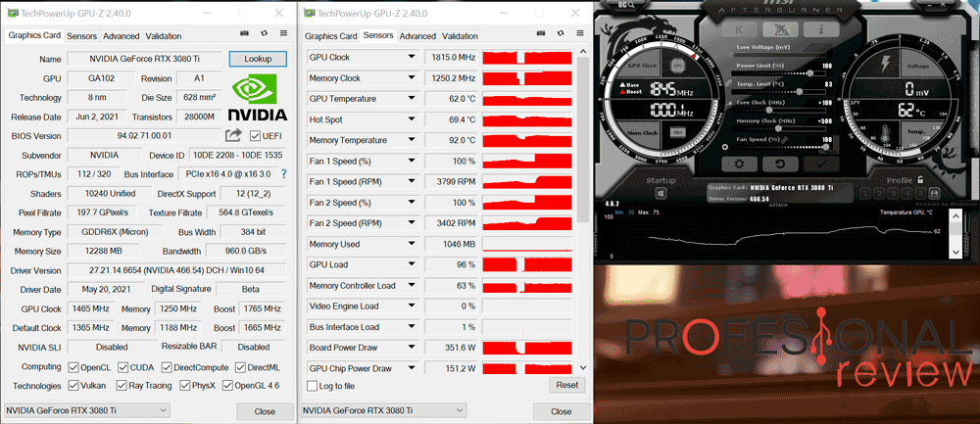
Task: Open GPU selector dropdown in left GPU-Z window
Action: (86, 410)
